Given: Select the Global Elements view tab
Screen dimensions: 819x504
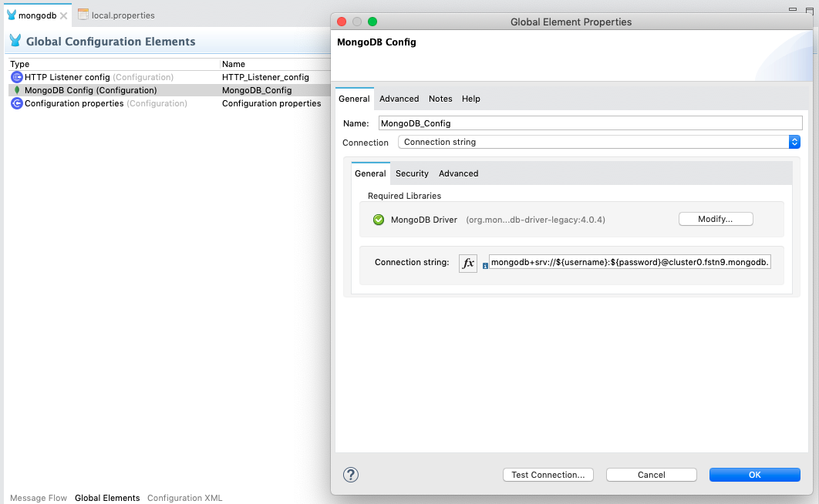Looking at the screenshot, I should tap(107, 498).
